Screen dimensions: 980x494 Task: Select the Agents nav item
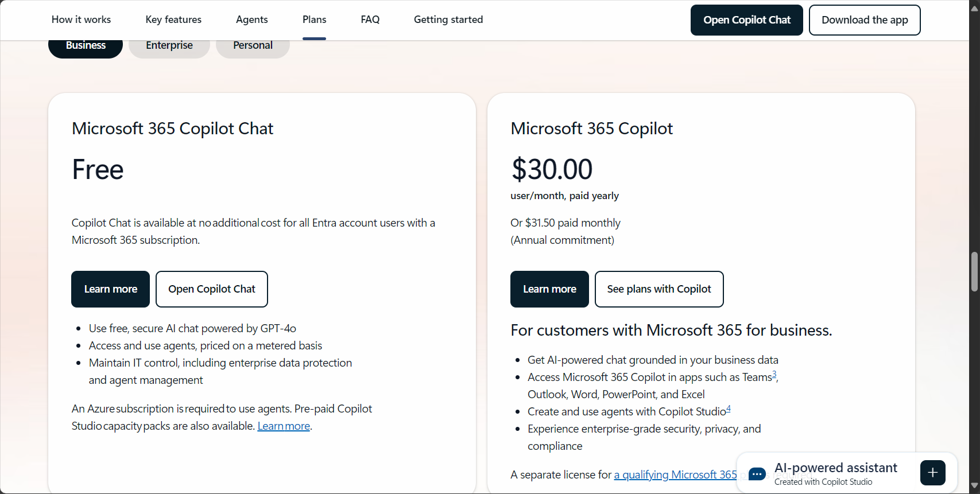coord(252,20)
